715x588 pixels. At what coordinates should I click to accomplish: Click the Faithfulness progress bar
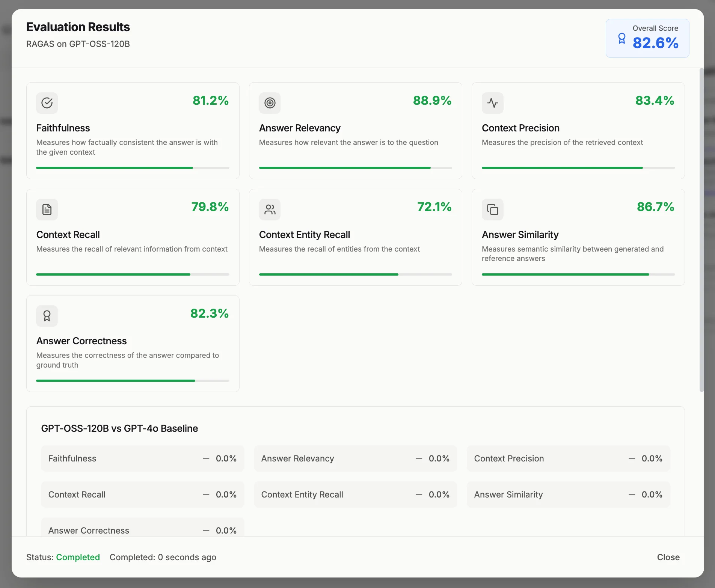[133, 168]
